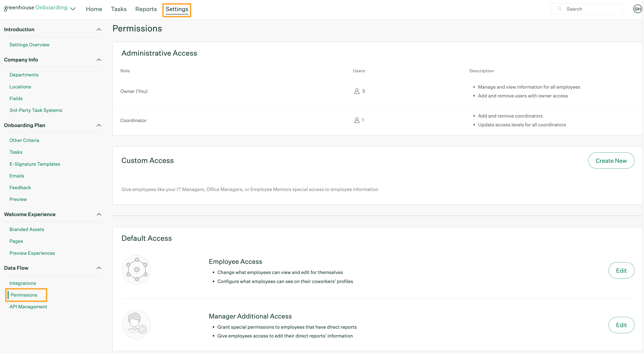Open Emails settings

tap(17, 176)
